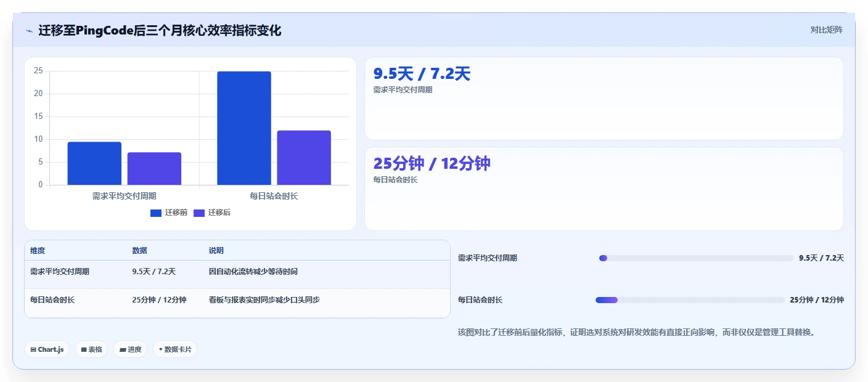The width and height of the screenshot is (868, 382).
Task: Click the 表格 tag chip
Action: (x=91, y=349)
